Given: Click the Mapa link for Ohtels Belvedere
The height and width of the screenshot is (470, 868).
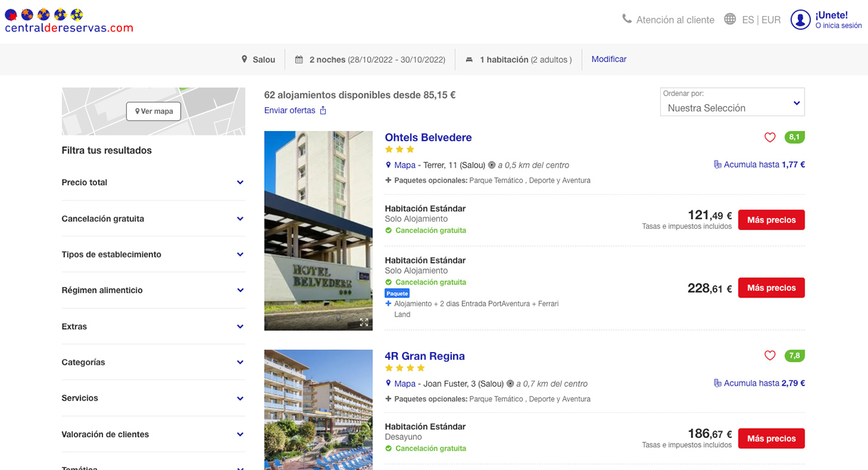Looking at the screenshot, I should [405, 165].
